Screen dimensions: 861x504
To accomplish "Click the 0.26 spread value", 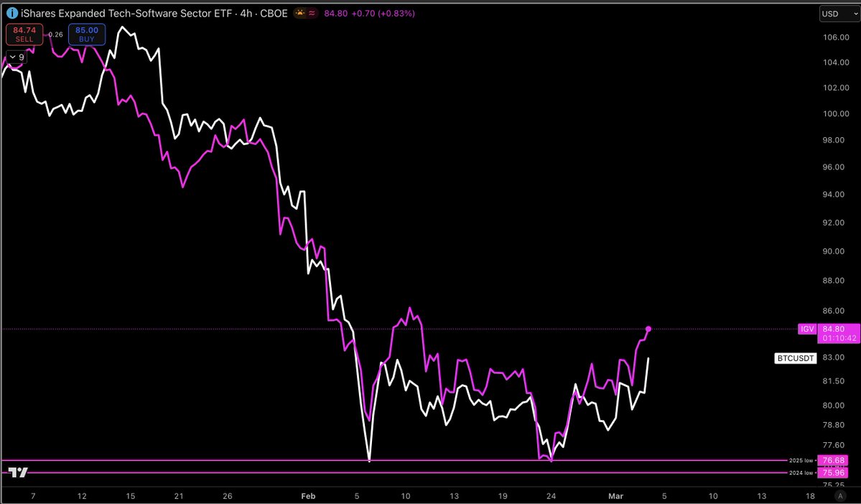I will point(55,34).
